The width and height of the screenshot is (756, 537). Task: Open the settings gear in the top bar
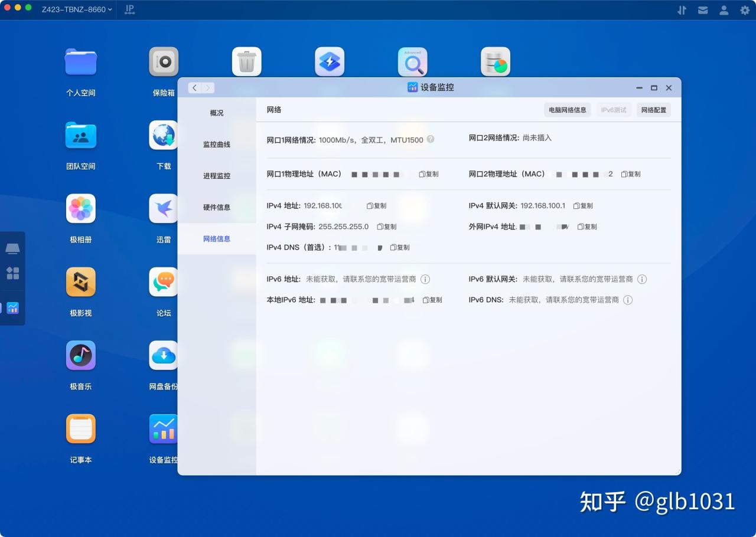pos(744,10)
